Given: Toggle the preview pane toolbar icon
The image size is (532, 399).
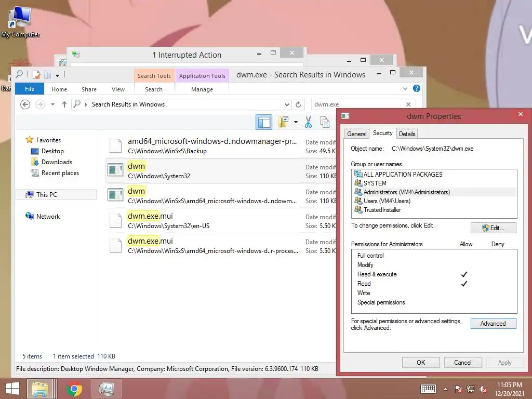Looking at the screenshot, I should tap(263, 122).
